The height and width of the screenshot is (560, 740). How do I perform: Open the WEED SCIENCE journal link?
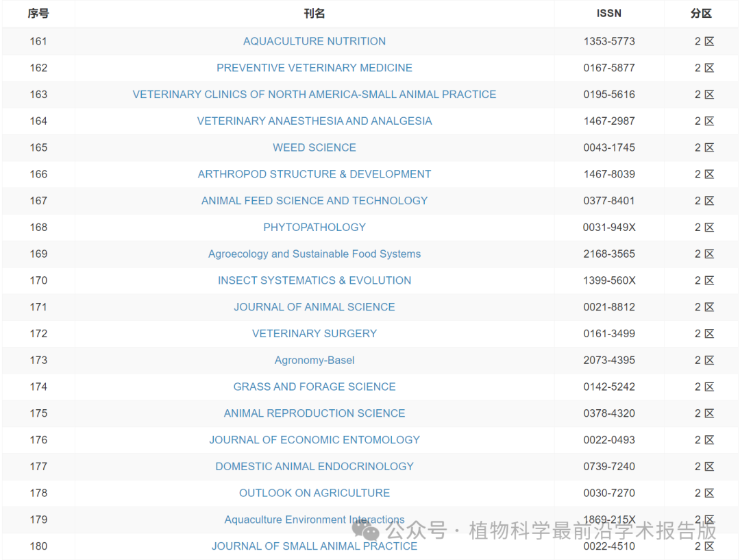(314, 147)
